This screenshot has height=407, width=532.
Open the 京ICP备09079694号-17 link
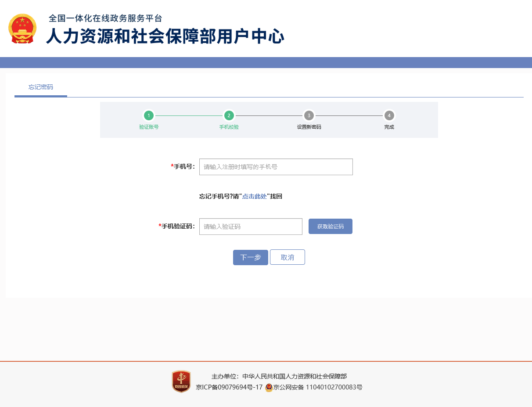click(229, 387)
